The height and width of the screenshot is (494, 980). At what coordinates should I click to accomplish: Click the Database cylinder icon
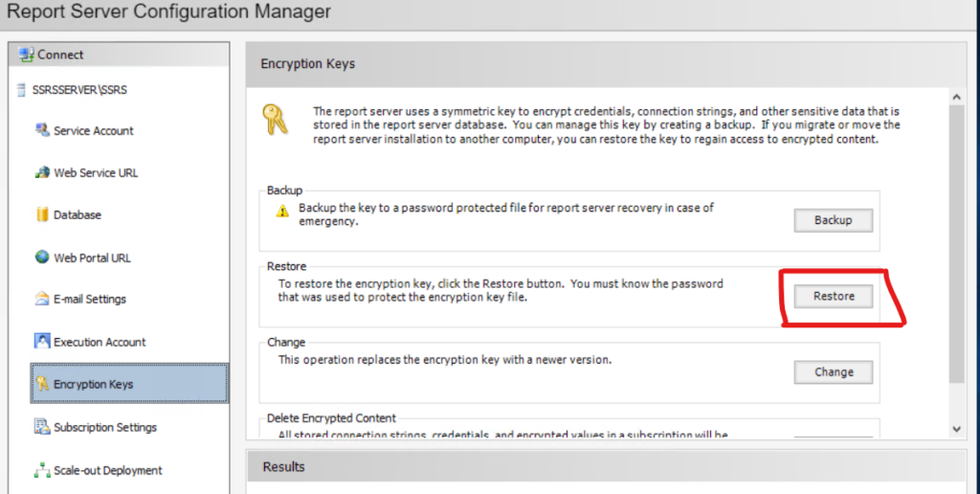click(42, 214)
